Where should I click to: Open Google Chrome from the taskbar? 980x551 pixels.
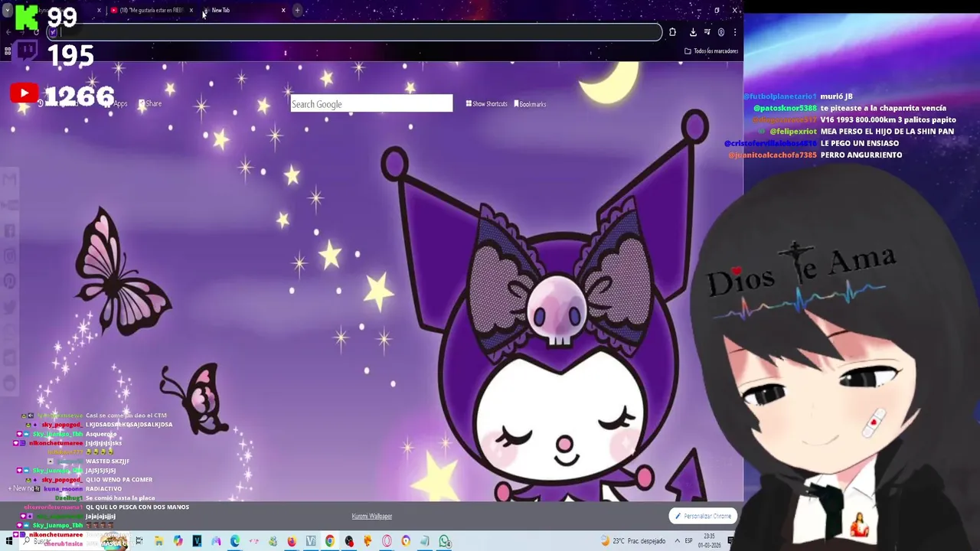click(x=330, y=541)
